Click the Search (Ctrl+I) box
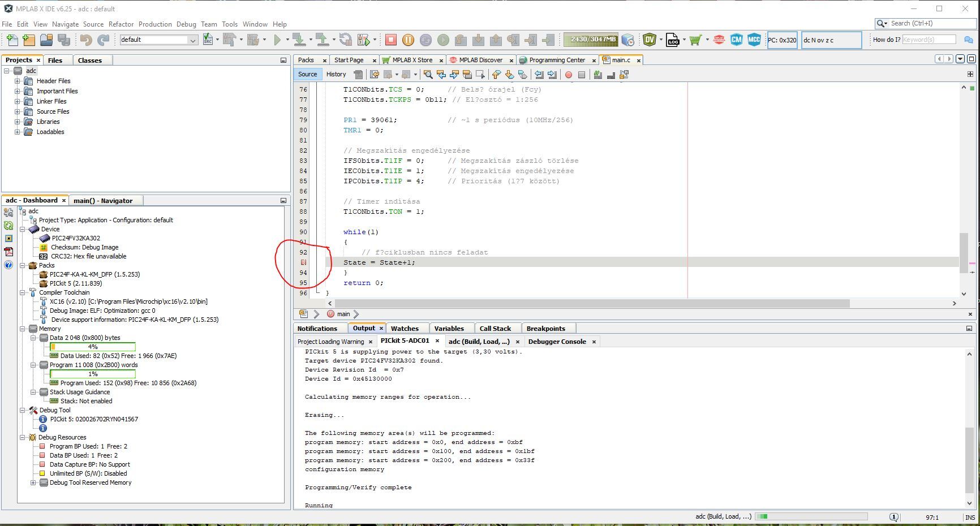Screen dimensions: 980x526 (x=926, y=23)
